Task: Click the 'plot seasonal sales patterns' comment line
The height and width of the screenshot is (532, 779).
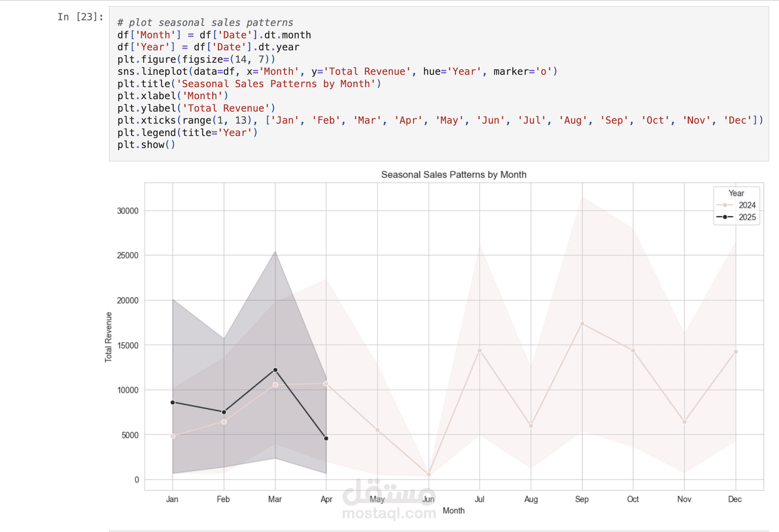Action: click(205, 23)
